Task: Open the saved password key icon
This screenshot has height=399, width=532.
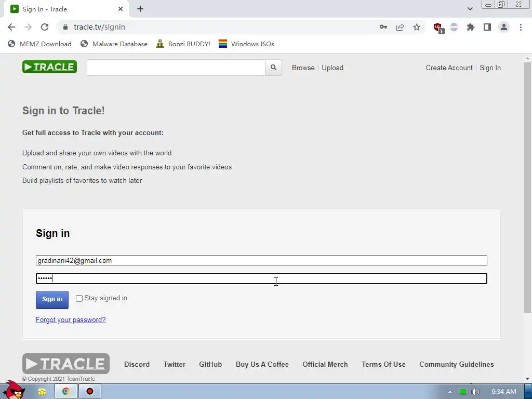Action: pyautogui.click(x=383, y=27)
